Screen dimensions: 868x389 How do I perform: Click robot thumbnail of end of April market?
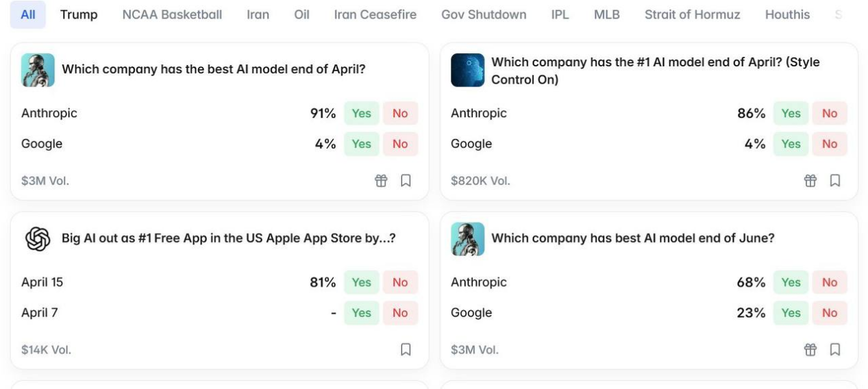pyautogui.click(x=38, y=70)
